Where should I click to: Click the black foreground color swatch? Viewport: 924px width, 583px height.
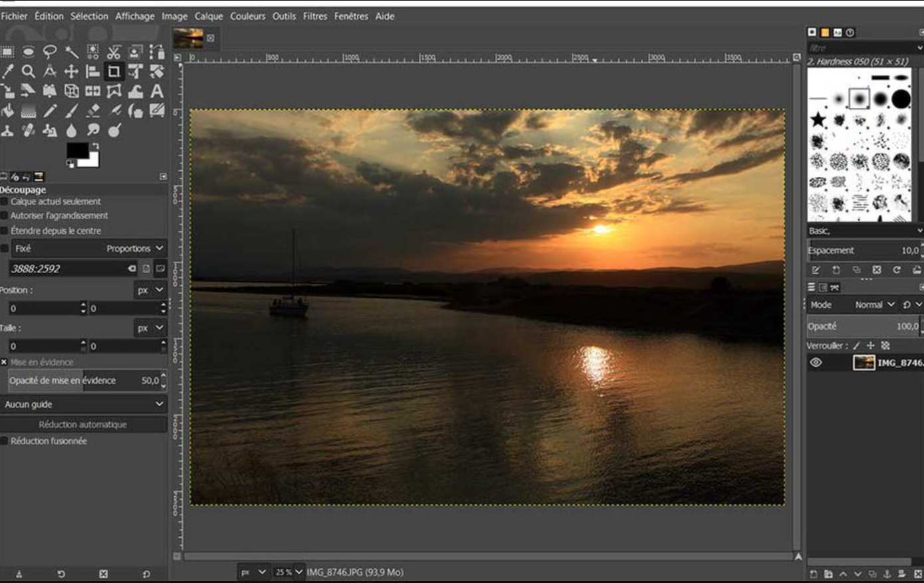click(76, 150)
